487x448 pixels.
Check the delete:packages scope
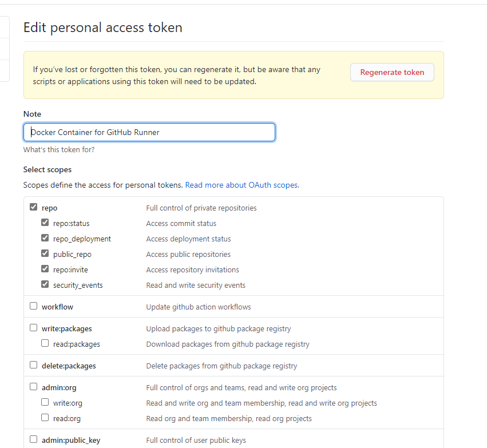[34, 366]
